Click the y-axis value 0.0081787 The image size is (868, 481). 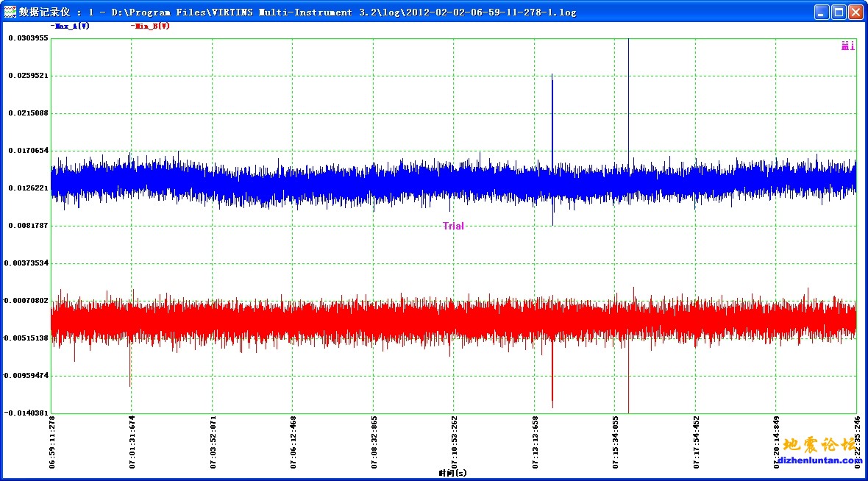(28, 226)
